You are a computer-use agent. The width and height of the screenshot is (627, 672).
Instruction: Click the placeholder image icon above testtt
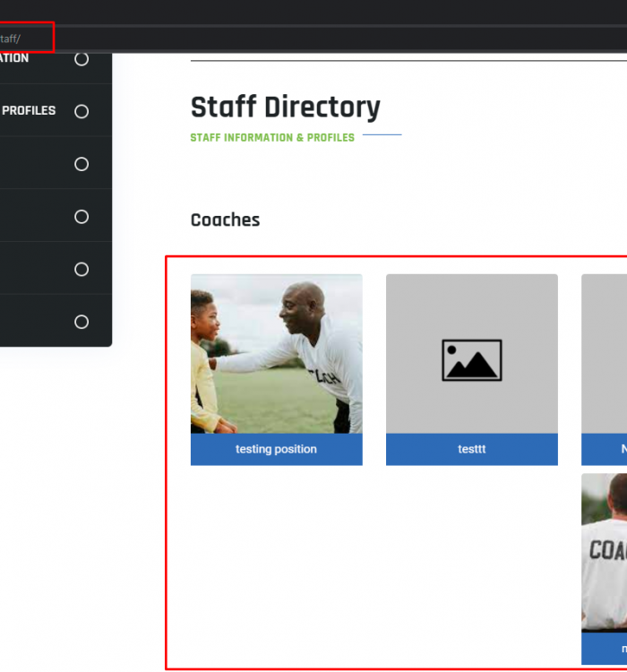(x=472, y=360)
